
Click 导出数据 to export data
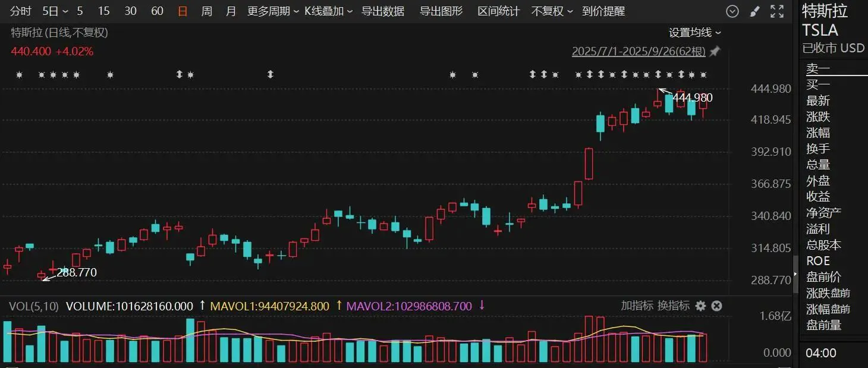383,11
